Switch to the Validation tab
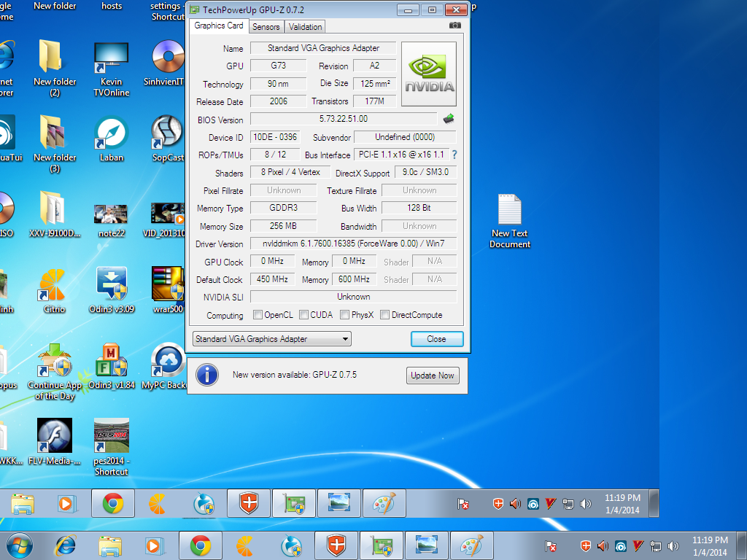Image resolution: width=747 pixels, height=560 pixels. (x=305, y=27)
